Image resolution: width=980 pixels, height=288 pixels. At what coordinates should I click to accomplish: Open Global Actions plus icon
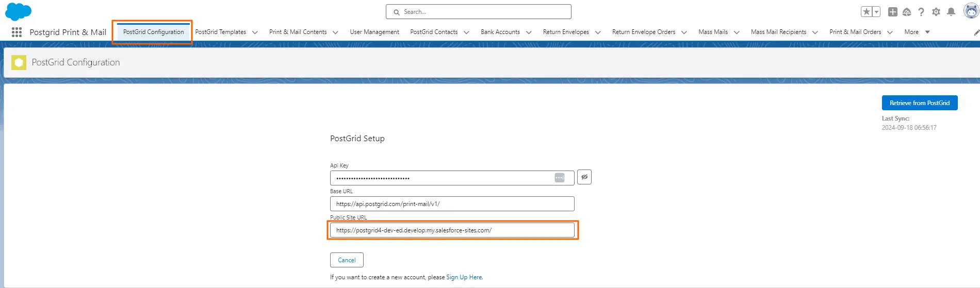(x=893, y=12)
